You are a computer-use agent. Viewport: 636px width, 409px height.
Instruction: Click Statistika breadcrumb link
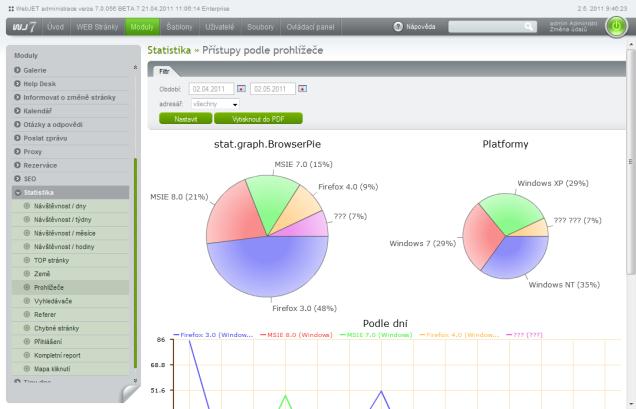(169, 50)
